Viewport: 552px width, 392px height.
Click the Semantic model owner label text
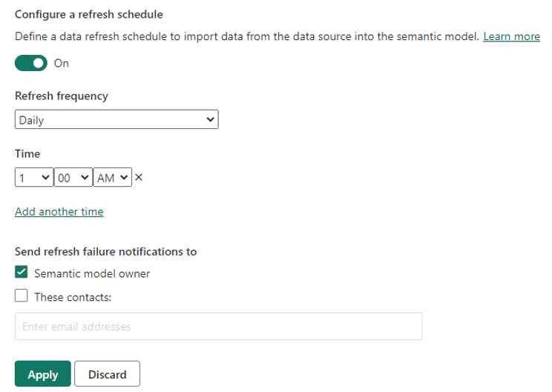92,273
